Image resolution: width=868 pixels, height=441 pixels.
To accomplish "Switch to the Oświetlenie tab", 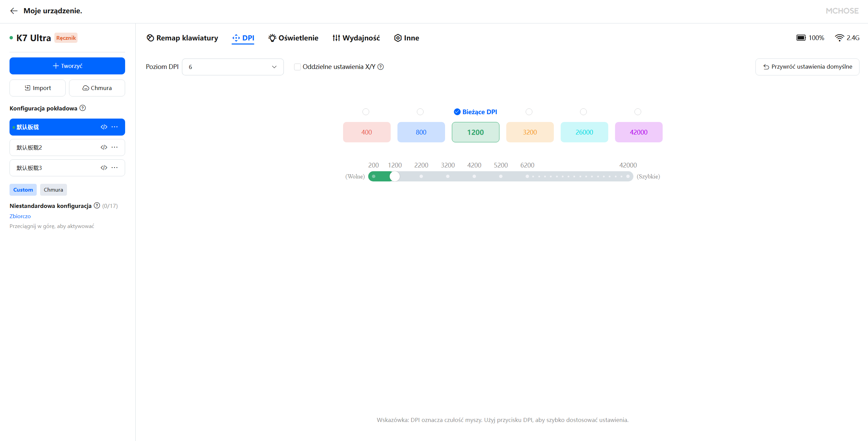I will point(293,38).
